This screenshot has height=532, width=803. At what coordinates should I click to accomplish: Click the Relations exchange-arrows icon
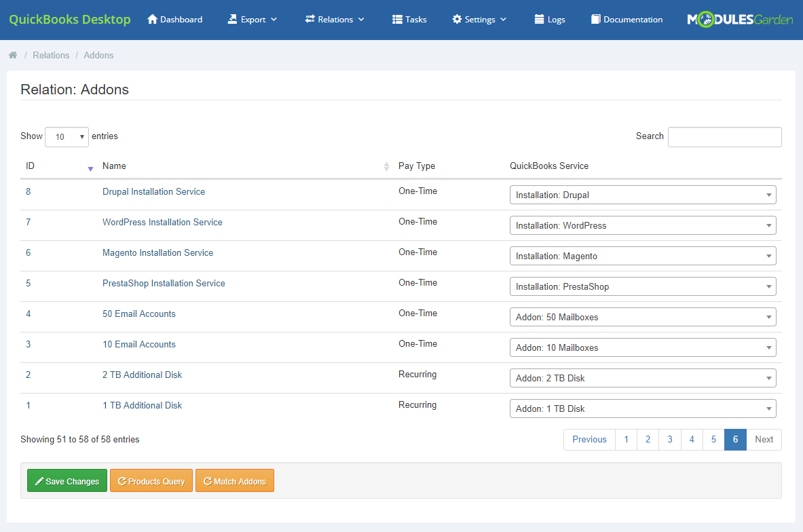pyautogui.click(x=310, y=19)
